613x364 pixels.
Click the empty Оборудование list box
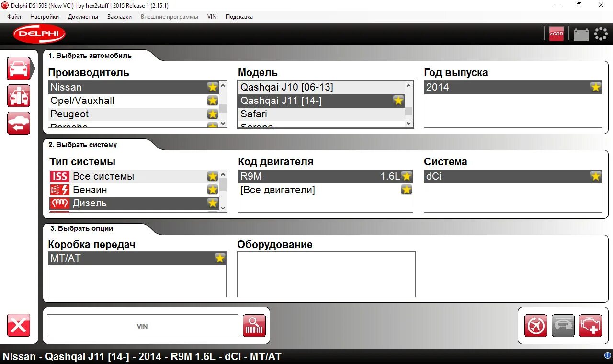click(x=326, y=274)
